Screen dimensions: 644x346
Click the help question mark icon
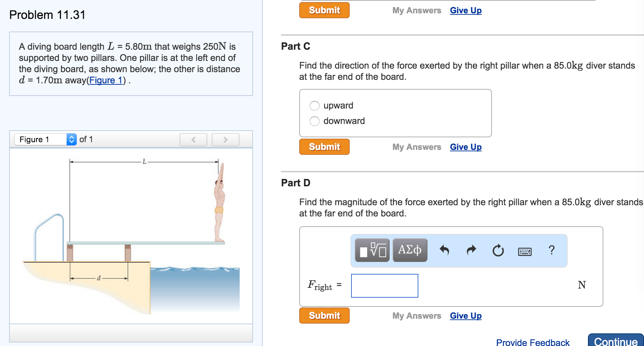tap(551, 250)
